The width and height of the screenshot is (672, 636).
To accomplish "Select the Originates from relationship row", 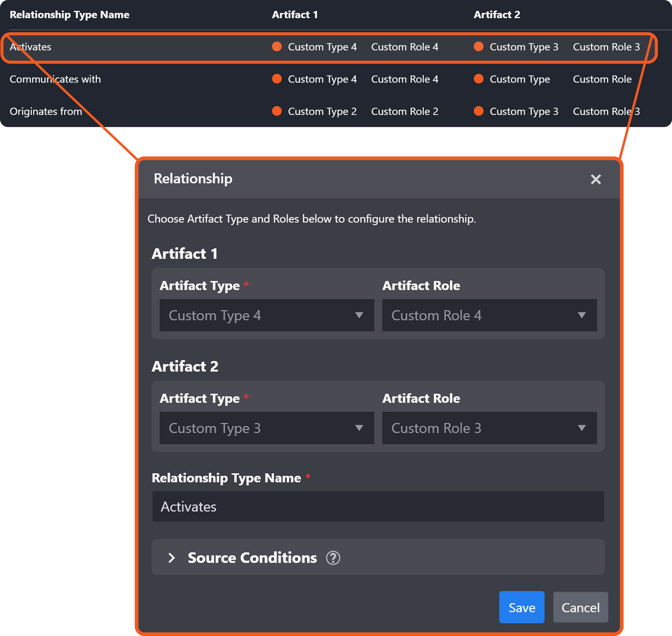I will click(46, 111).
